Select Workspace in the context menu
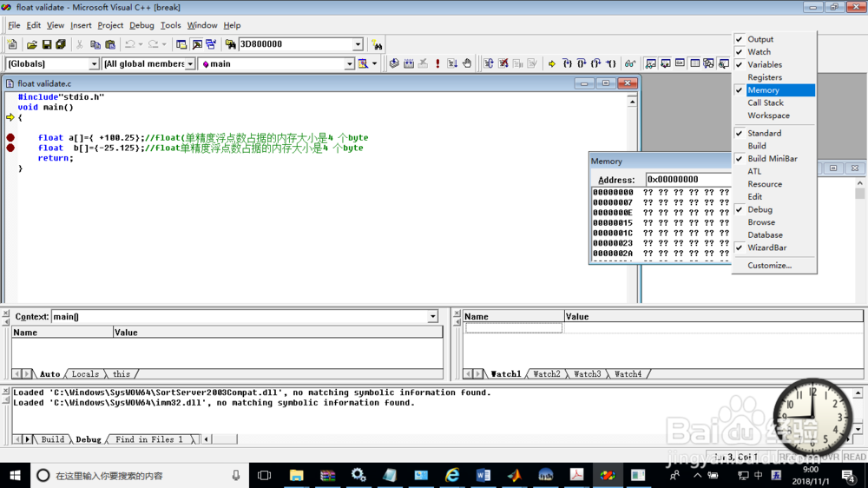 point(768,115)
